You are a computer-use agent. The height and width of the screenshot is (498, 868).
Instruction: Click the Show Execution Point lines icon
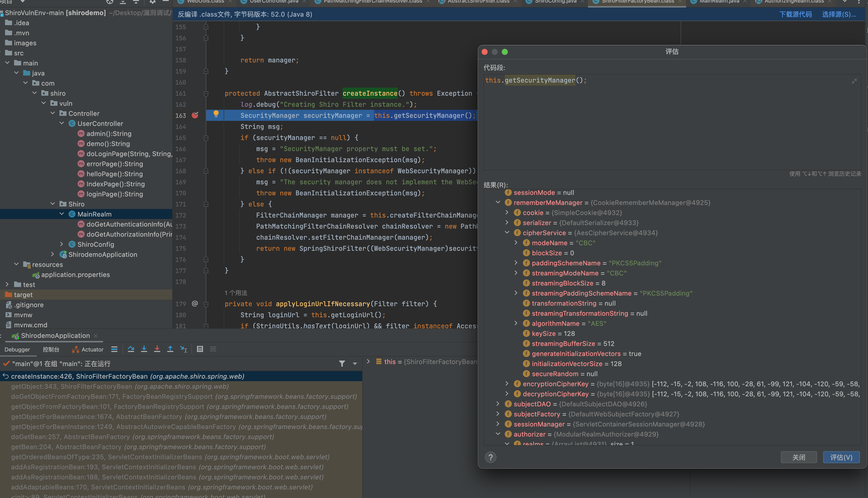(114, 349)
